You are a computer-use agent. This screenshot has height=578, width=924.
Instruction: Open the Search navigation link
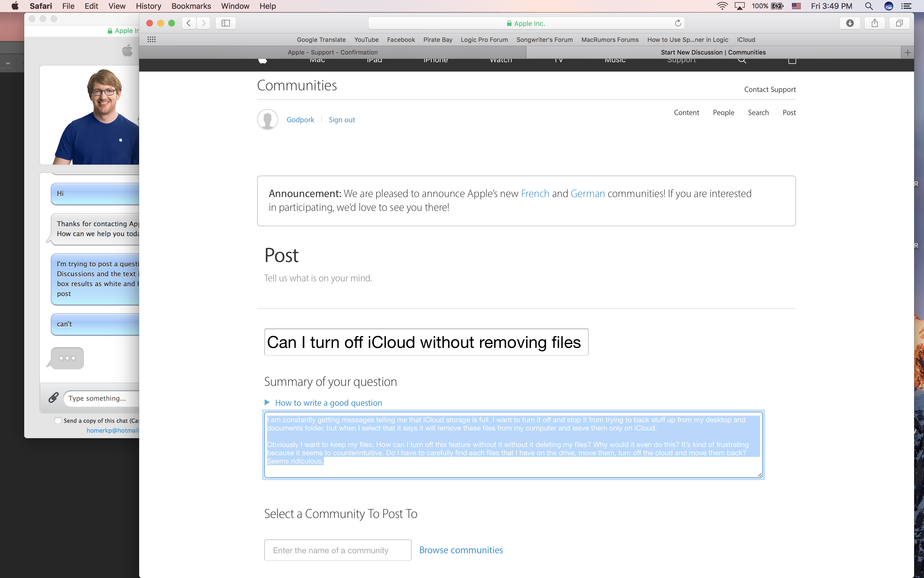[758, 112]
